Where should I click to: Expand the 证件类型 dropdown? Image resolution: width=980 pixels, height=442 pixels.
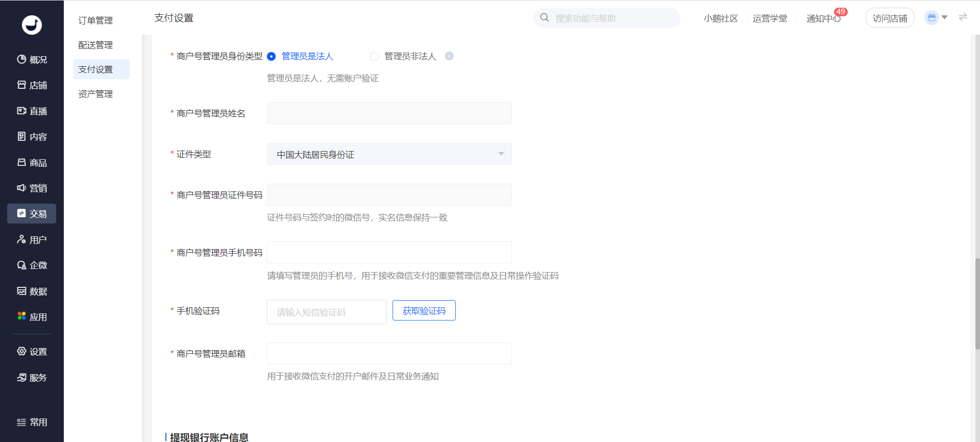(389, 154)
